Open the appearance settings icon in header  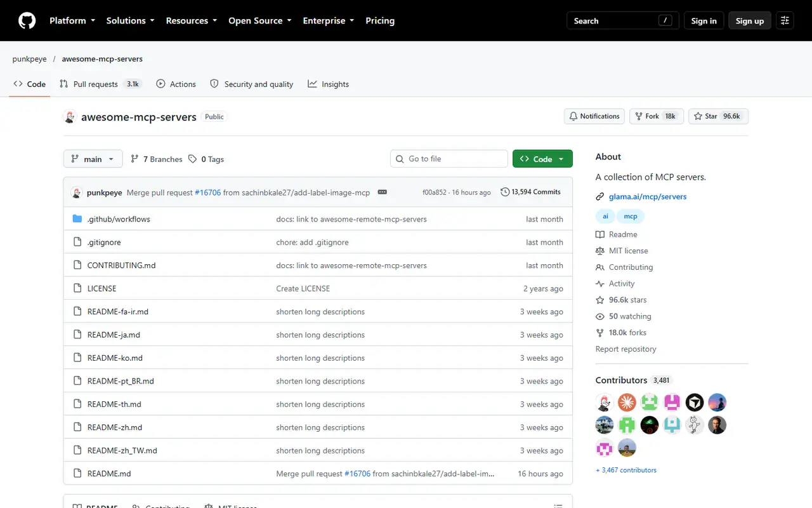pos(785,21)
